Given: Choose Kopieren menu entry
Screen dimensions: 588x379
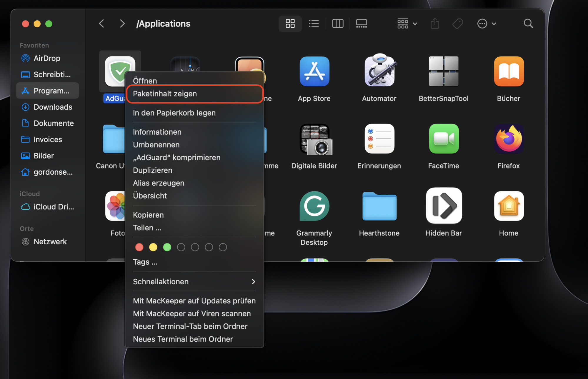Looking at the screenshot, I should (x=194, y=215).
